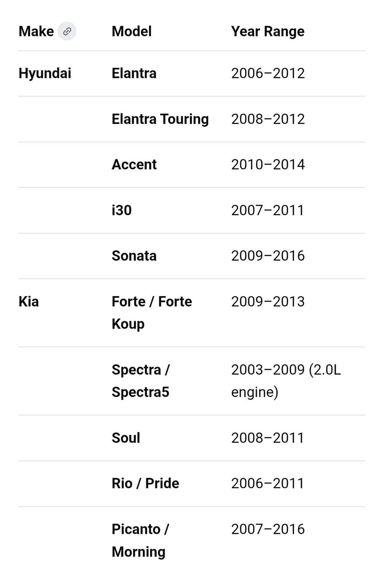The height and width of the screenshot is (588, 369).
Task: Click the link icon next to Make
Action: pos(67,31)
